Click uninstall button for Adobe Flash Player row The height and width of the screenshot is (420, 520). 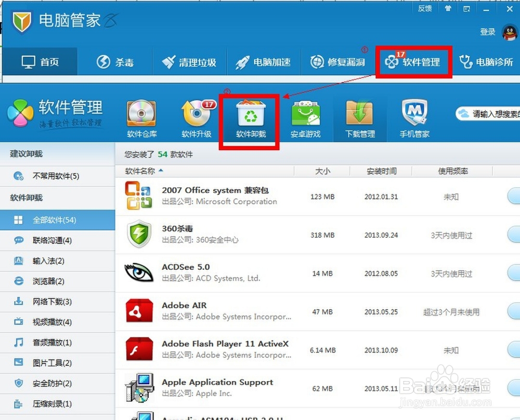pos(514,350)
